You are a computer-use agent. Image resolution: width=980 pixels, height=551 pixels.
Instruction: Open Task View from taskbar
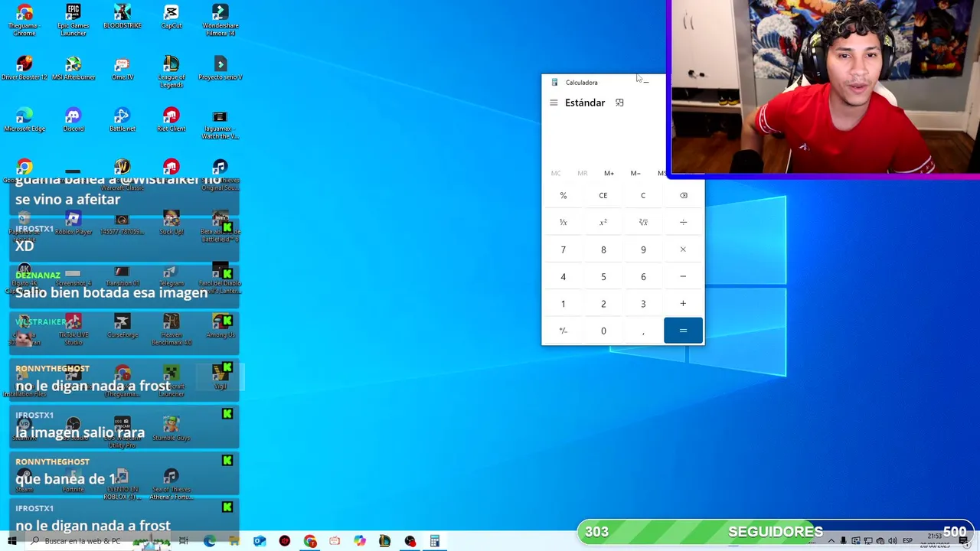184,541
